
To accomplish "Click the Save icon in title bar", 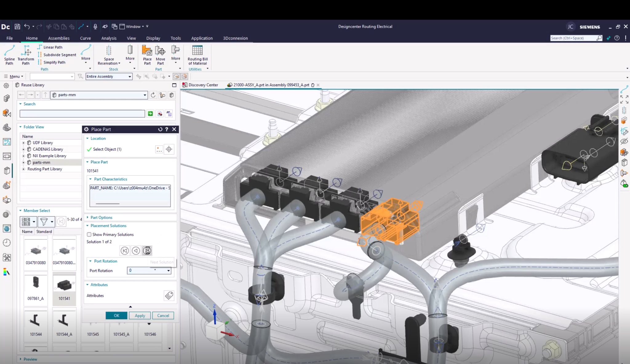I will coord(17,26).
